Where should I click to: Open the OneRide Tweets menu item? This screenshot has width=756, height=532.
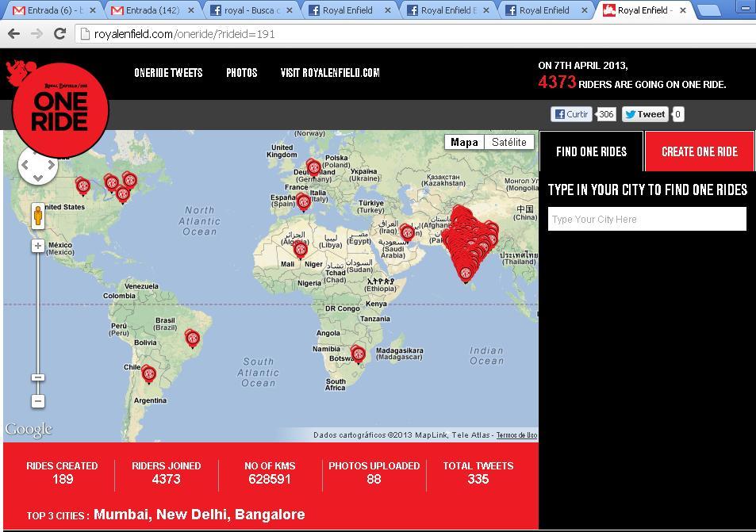coord(168,73)
